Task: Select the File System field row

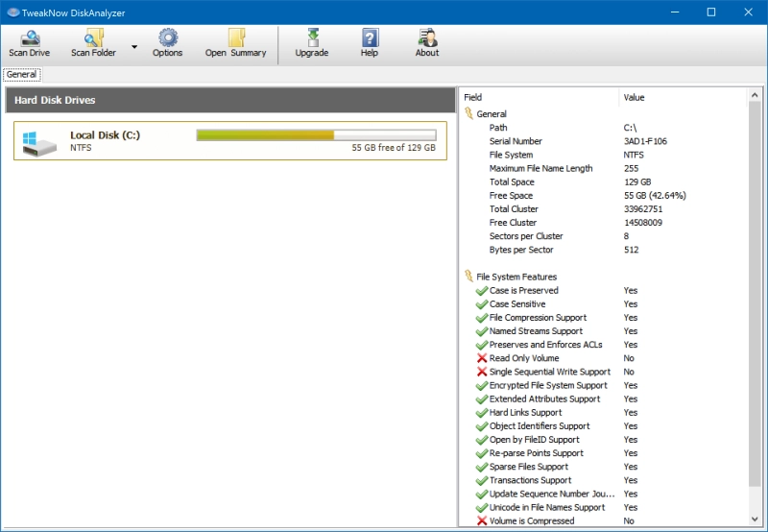Action: pos(604,155)
